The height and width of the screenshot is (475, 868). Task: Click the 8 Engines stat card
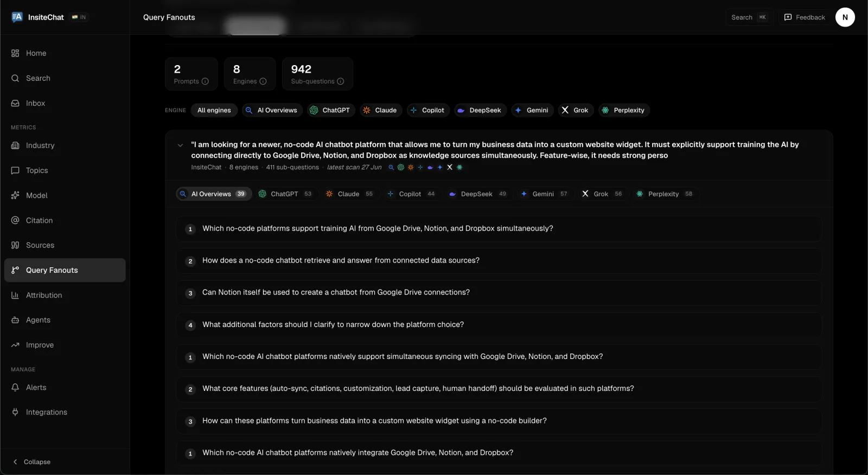click(x=250, y=74)
